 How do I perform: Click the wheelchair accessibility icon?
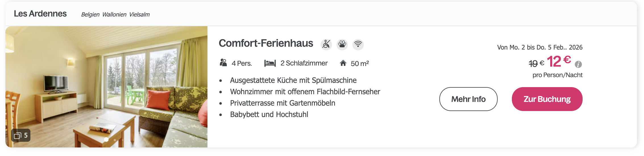tap(326, 44)
